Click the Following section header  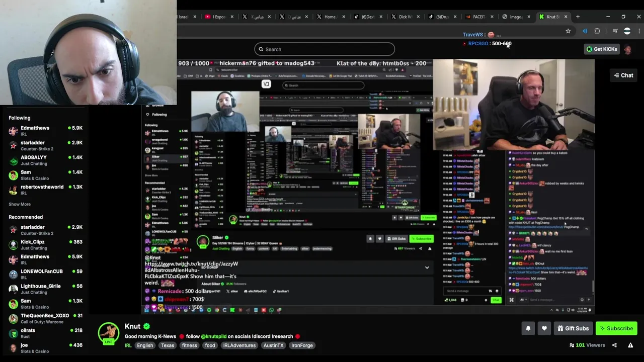coord(20,118)
